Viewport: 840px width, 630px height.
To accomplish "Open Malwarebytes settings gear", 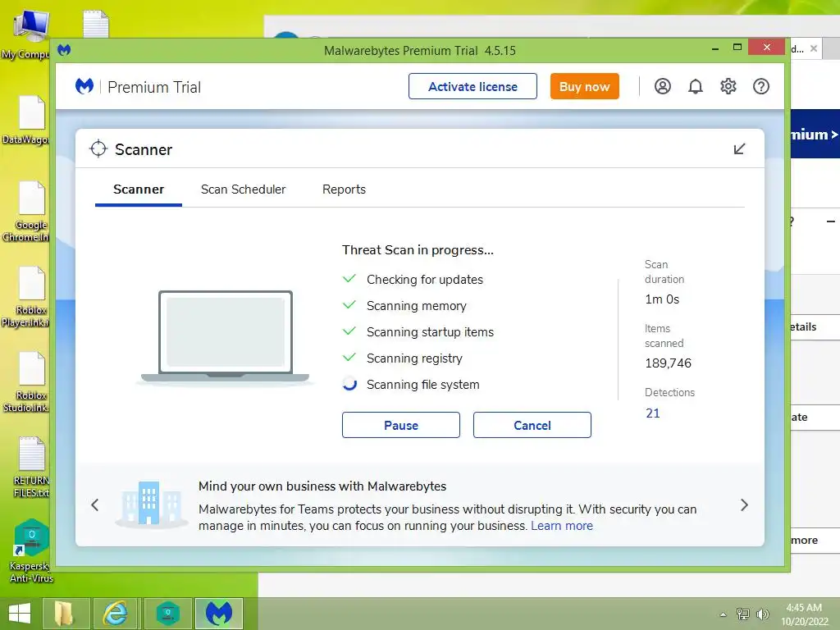I will (x=728, y=86).
